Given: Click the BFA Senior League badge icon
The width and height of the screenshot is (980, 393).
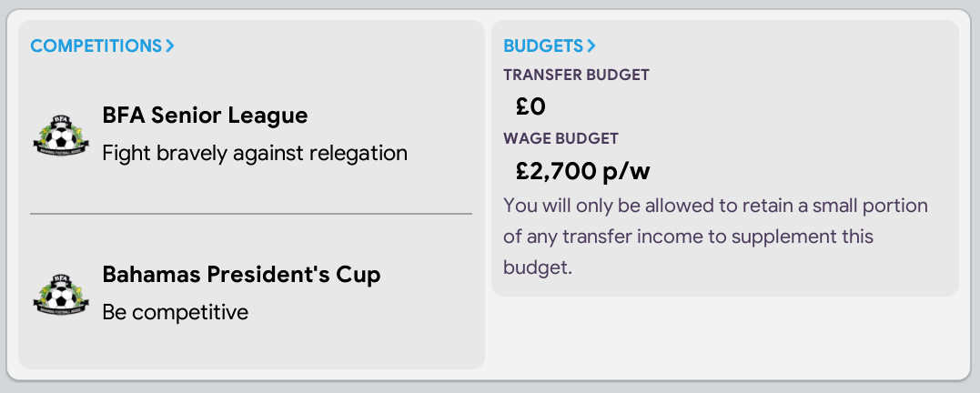Looking at the screenshot, I should point(61,135).
